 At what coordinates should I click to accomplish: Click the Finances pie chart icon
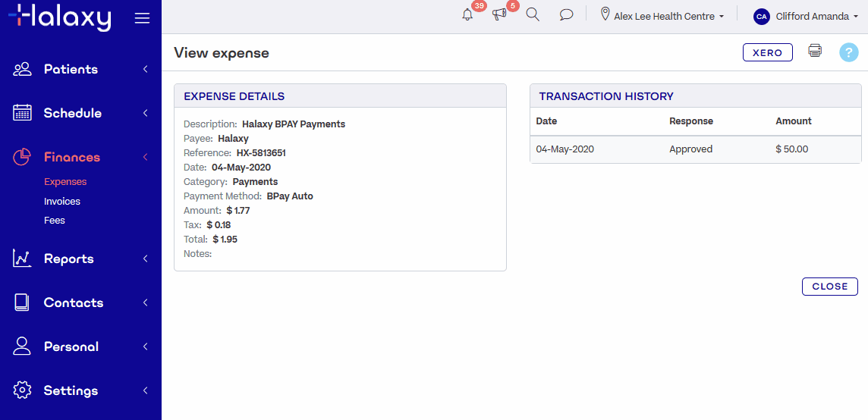click(21, 157)
